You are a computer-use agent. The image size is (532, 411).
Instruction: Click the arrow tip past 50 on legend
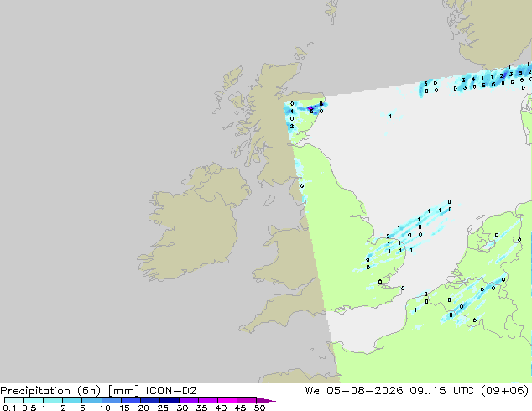[x=266, y=400]
